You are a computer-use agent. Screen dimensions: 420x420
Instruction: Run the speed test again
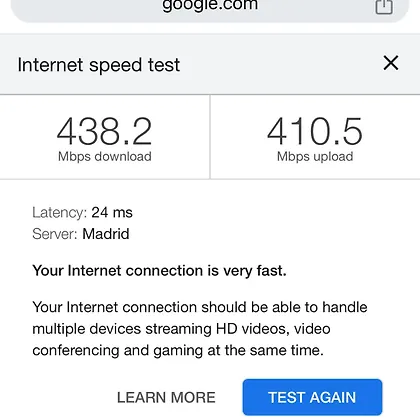pyautogui.click(x=312, y=397)
